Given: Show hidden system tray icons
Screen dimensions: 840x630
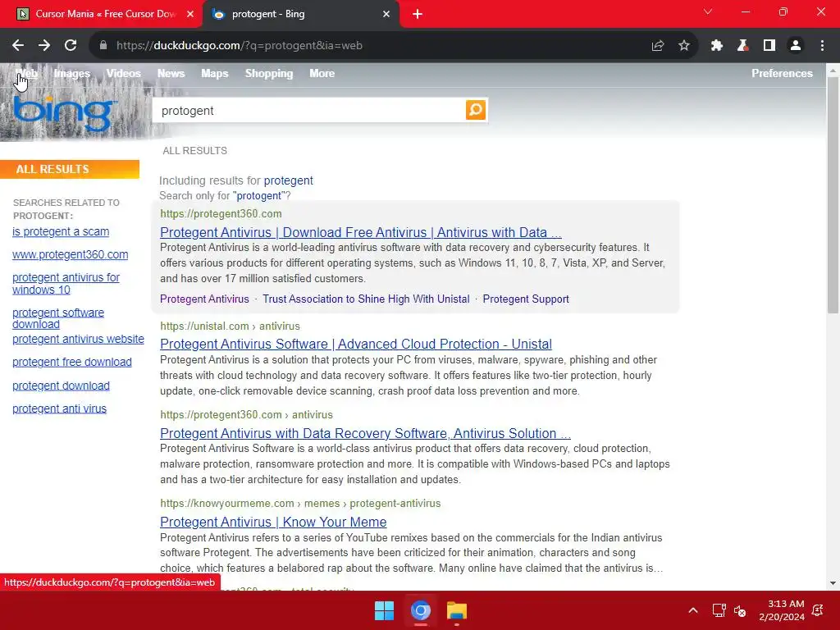Looking at the screenshot, I should [692, 610].
